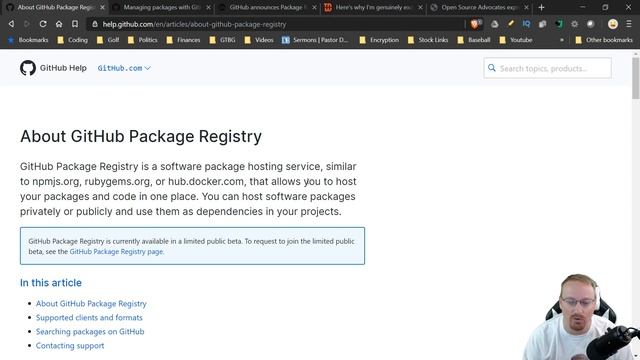
Task: Open the Finances bookmarks folder
Action: (x=183, y=40)
